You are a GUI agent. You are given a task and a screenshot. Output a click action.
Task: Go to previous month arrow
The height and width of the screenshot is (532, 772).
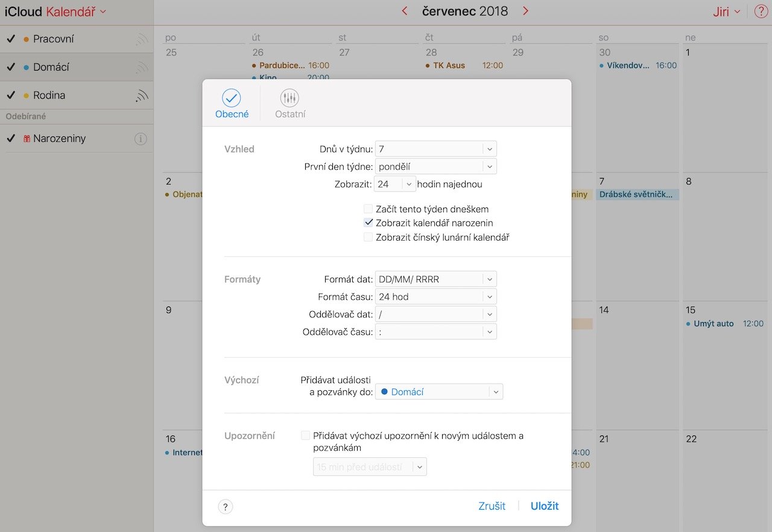coord(404,11)
